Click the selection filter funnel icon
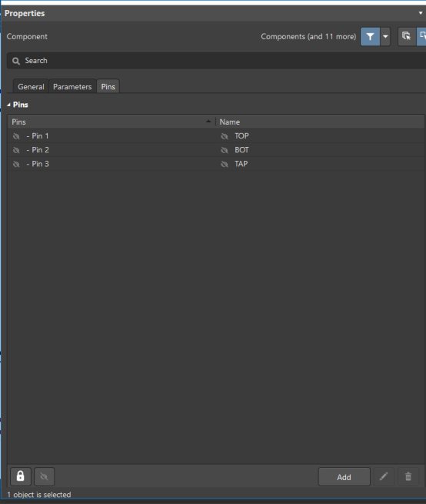 point(370,37)
